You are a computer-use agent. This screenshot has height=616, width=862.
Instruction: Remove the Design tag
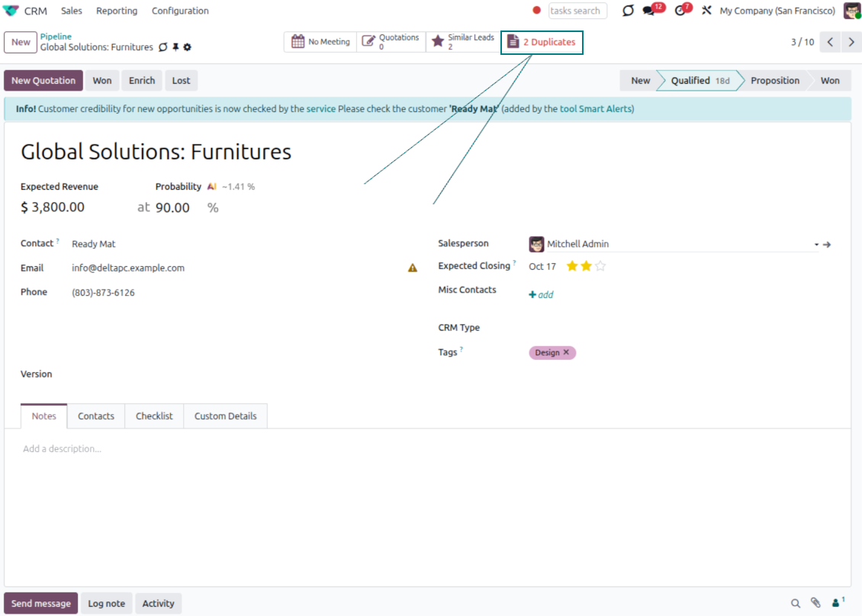click(x=566, y=352)
